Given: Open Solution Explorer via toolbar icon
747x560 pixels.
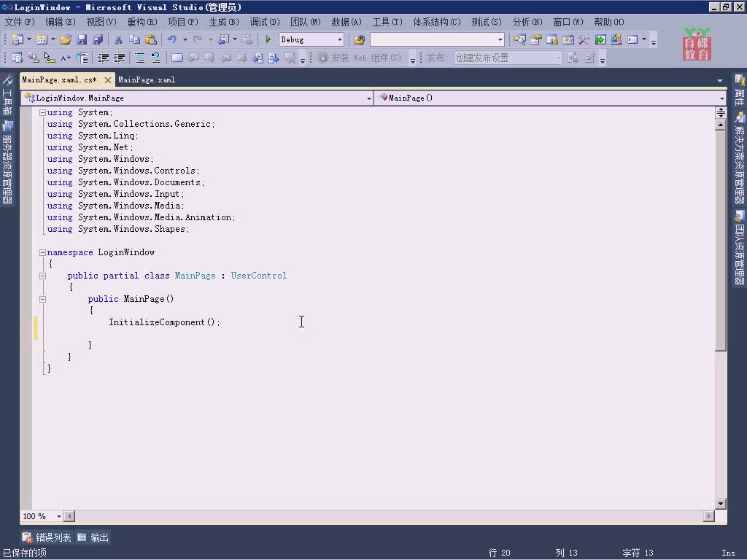Looking at the screenshot, I should pyautogui.click(x=519, y=39).
